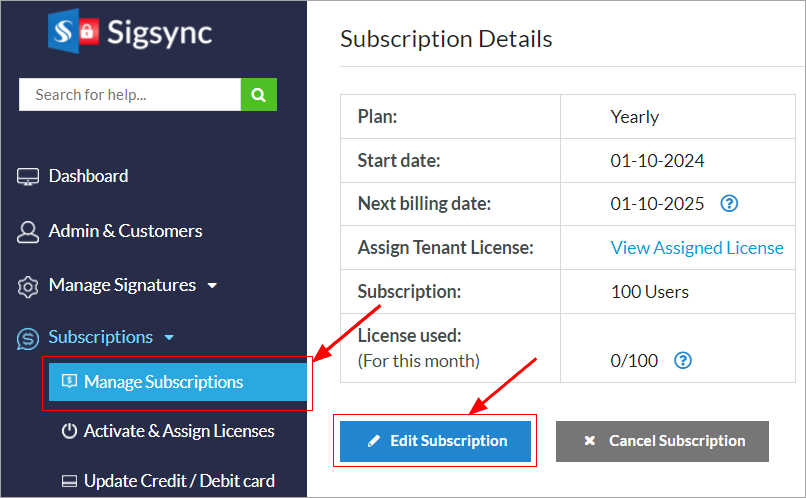
Task: Open help icon beside Next billing date
Action: (x=729, y=204)
